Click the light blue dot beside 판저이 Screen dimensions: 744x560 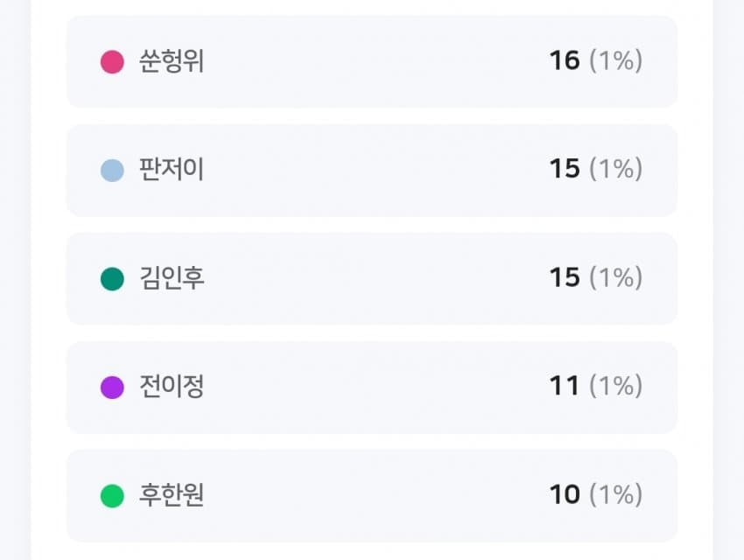[x=112, y=170]
